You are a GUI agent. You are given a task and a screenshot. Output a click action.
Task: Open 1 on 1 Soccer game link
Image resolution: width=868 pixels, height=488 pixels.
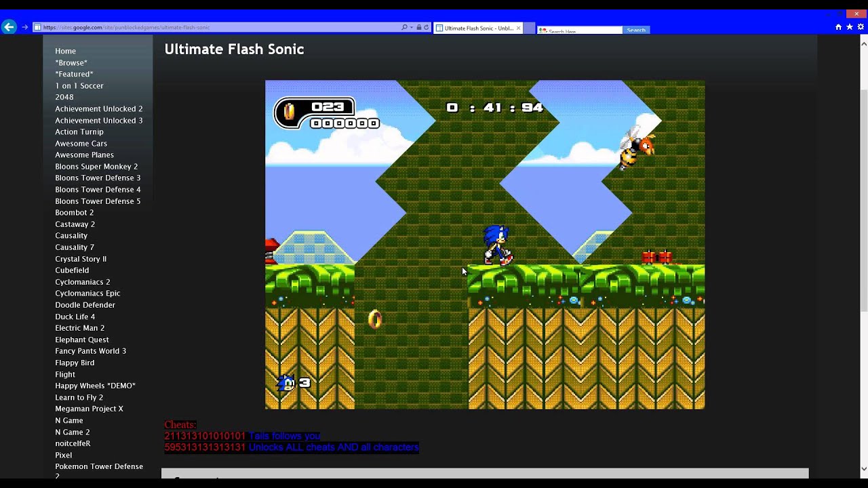click(79, 85)
